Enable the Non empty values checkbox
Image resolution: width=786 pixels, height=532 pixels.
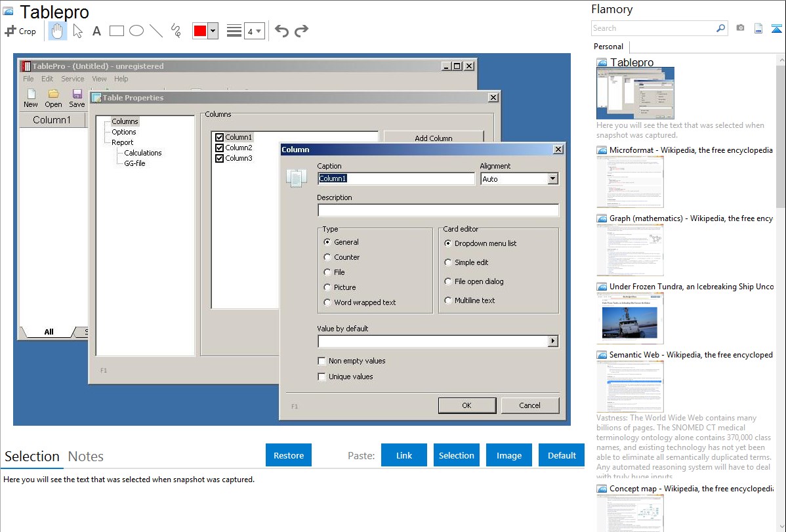[x=321, y=361]
